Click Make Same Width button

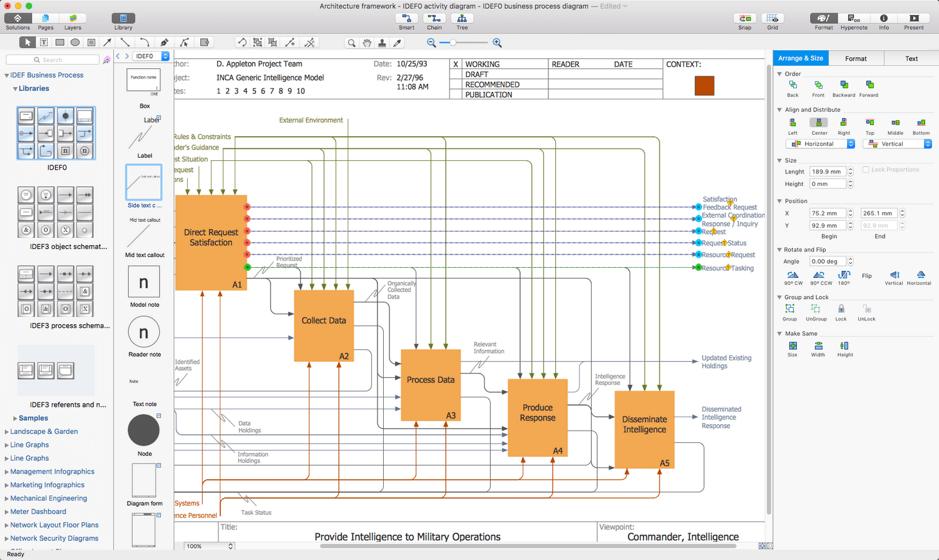pyautogui.click(x=818, y=346)
